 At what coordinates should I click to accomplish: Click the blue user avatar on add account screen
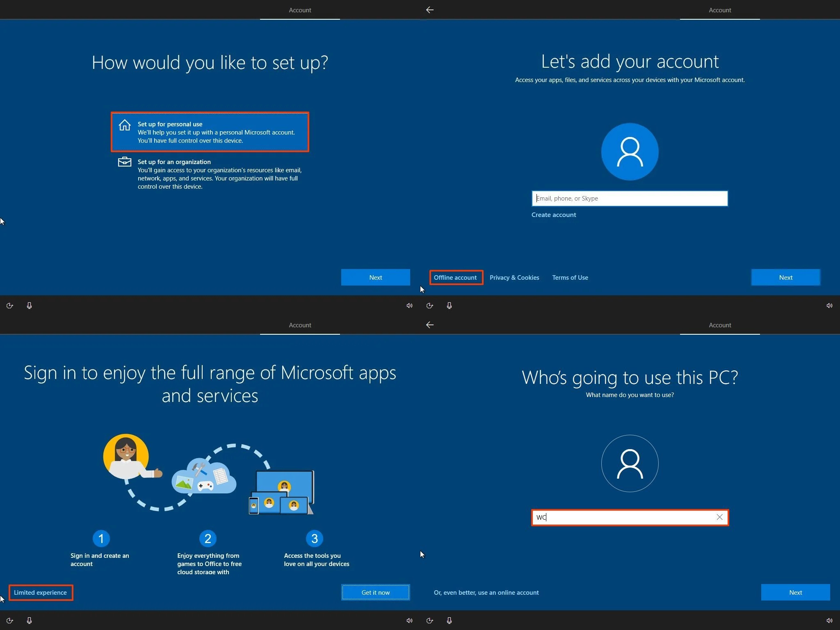(x=630, y=152)
